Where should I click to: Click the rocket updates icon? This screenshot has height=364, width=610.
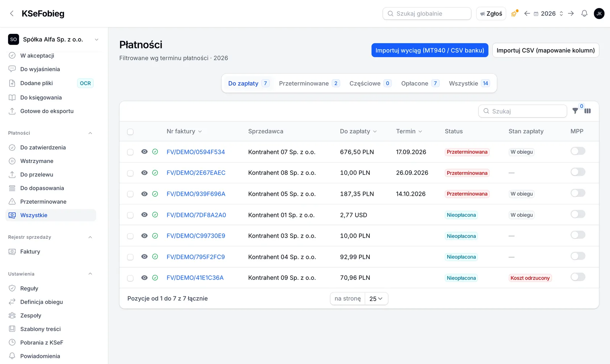pyautogui.click(x=514, y=14)
